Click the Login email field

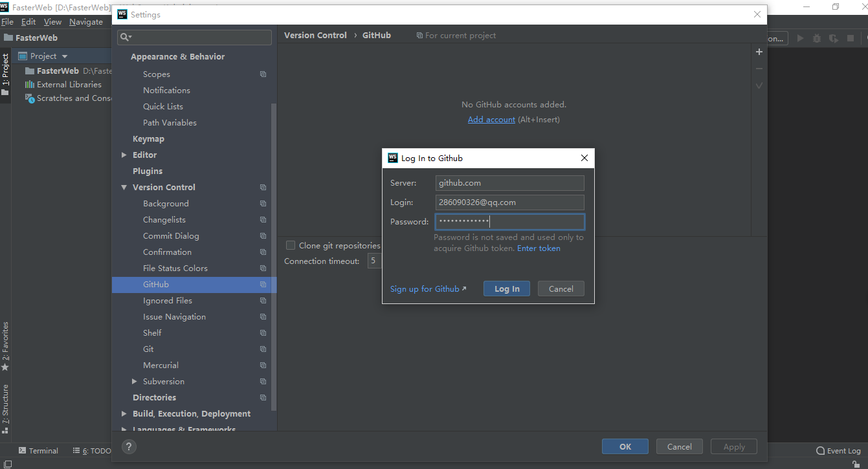(x=509, y=202)
